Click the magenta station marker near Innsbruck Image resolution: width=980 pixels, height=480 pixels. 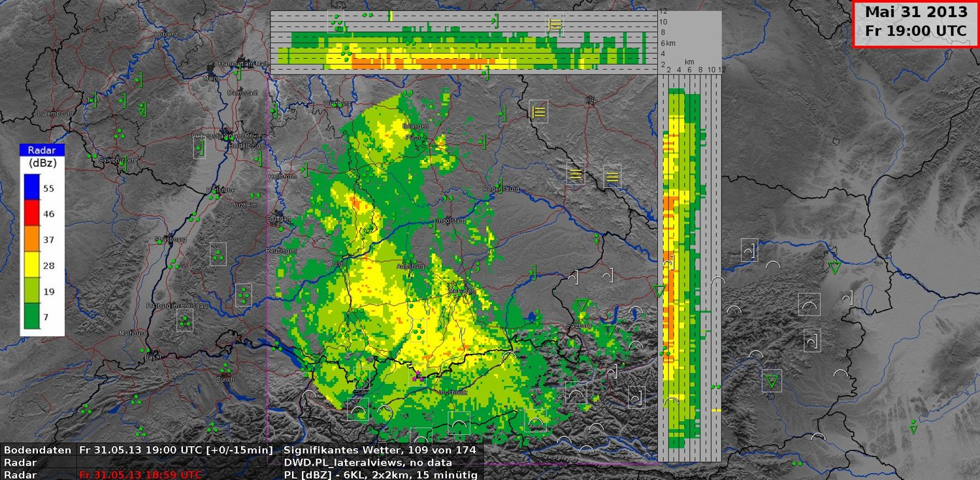click(x=417, y=375)
